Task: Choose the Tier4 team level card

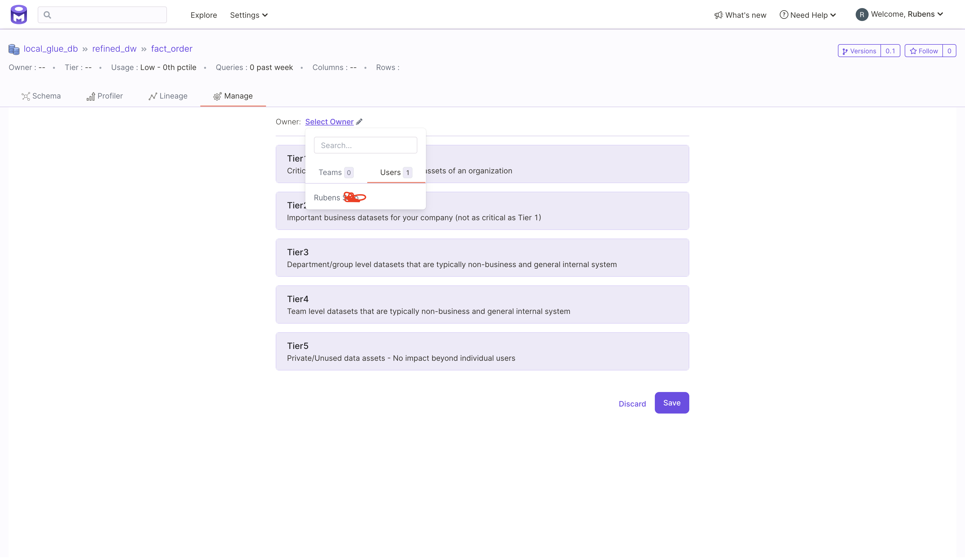Action: pyautogui.click(x=482, y=304)
